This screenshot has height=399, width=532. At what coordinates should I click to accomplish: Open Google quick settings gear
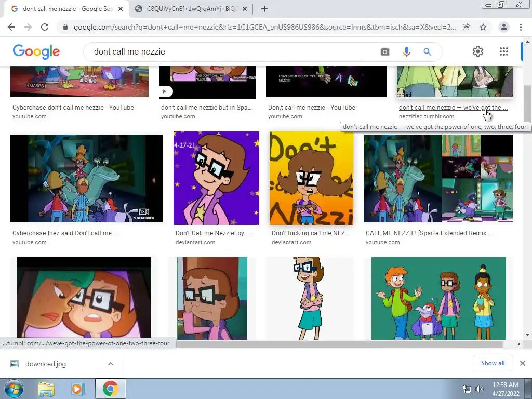(x=478, y=51)
